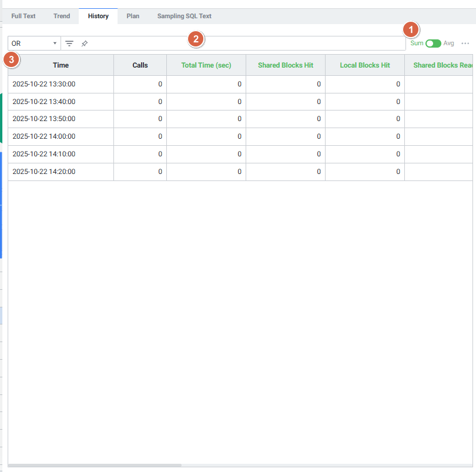Open the Trend tab
The image size is (476, 472).
(x=62, y=16)
